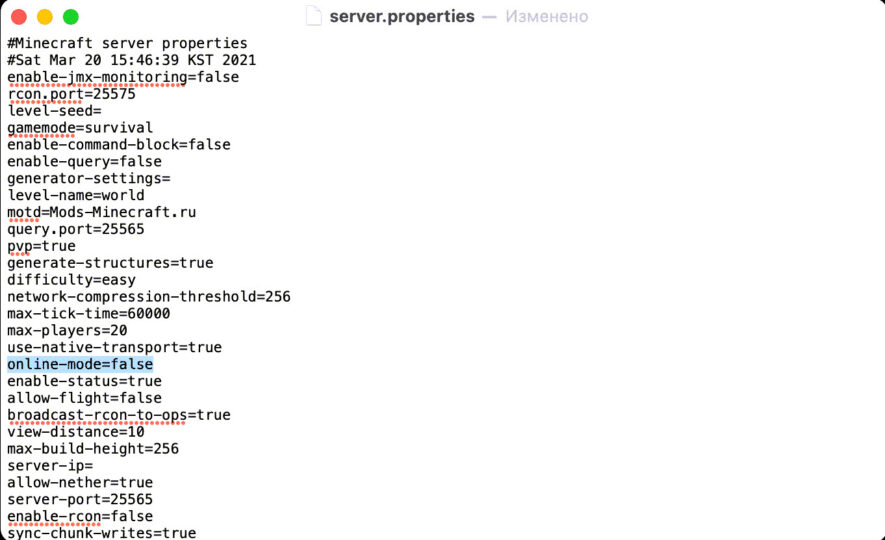The image size is (885, 540).
Task: Zoom the window with green button
Action: click(x=71, y=17)
